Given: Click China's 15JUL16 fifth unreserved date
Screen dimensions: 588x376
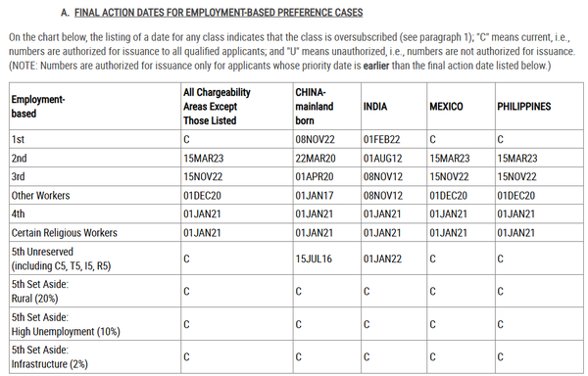Looking at the screenshot, I should coord(314,258).
